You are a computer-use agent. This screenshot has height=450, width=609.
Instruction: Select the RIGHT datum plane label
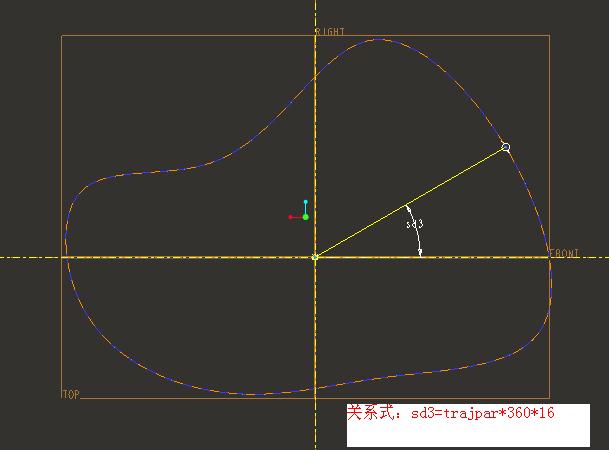330,31
